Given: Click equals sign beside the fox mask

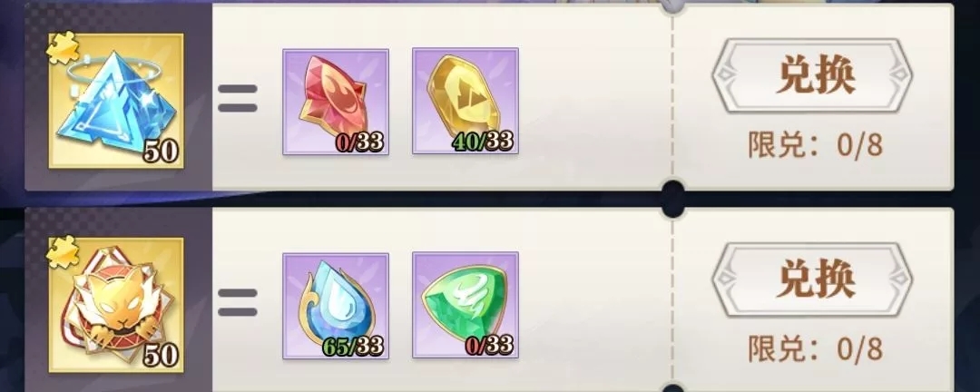Looking at the screenshot, I should [x=238, y=302].
